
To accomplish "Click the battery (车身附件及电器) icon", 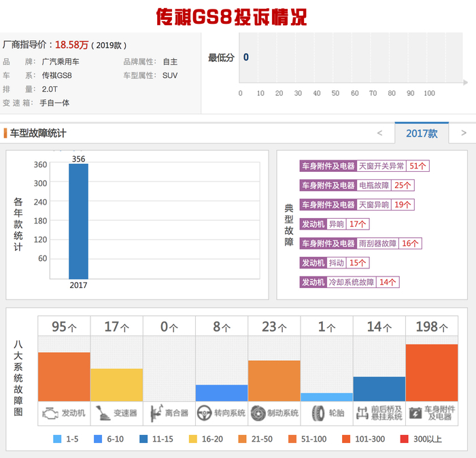I will tap(415, 413).
